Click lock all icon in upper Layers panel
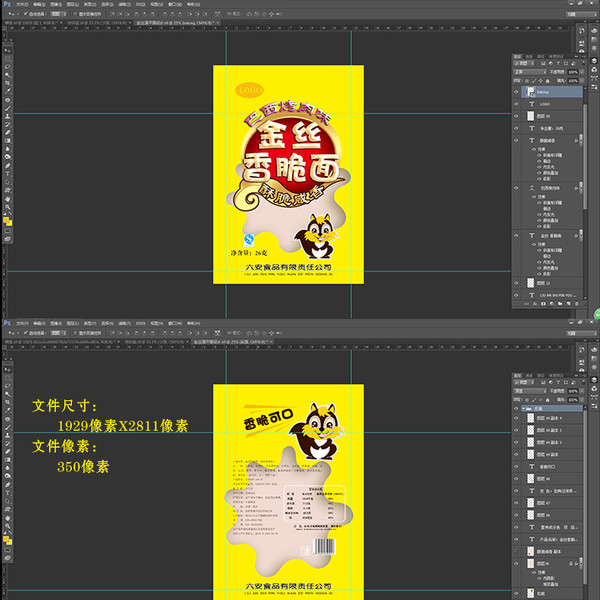The width and height of the screenshot is (600, 600). (548, 81)
